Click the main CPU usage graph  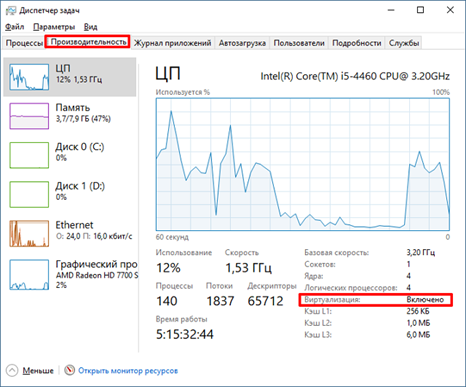(x=303, y=164)
